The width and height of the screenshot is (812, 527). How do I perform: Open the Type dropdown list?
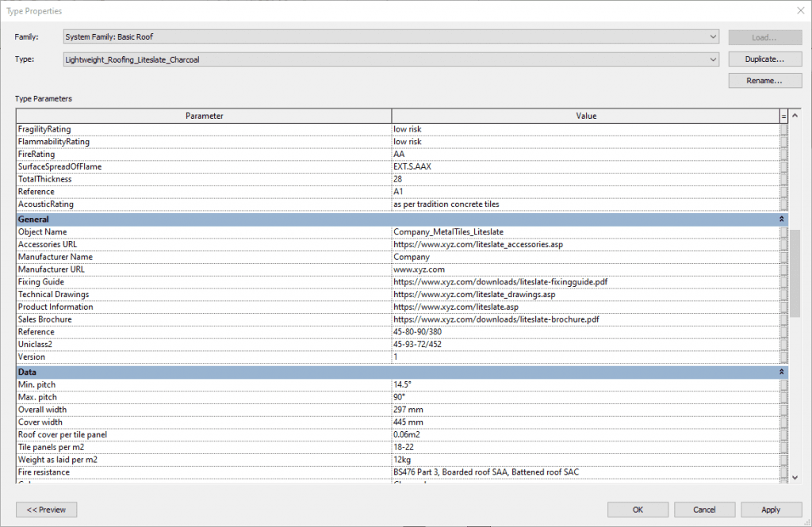714,59
